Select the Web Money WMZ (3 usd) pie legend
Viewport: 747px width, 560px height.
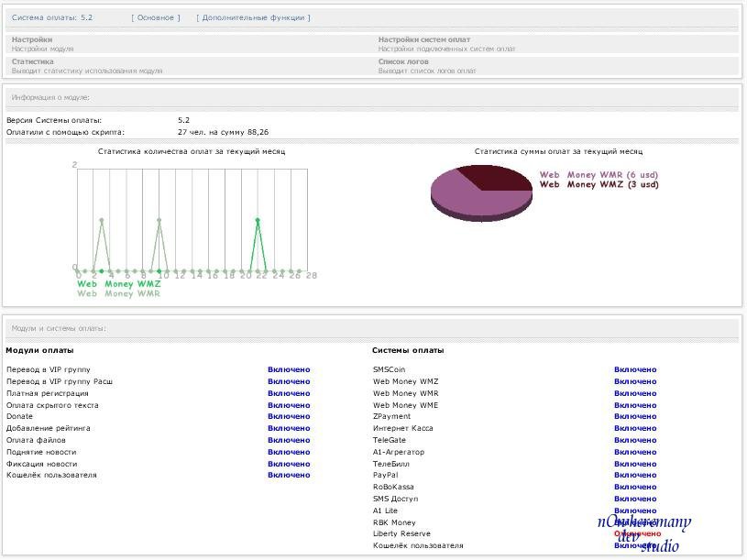point(599,184)
